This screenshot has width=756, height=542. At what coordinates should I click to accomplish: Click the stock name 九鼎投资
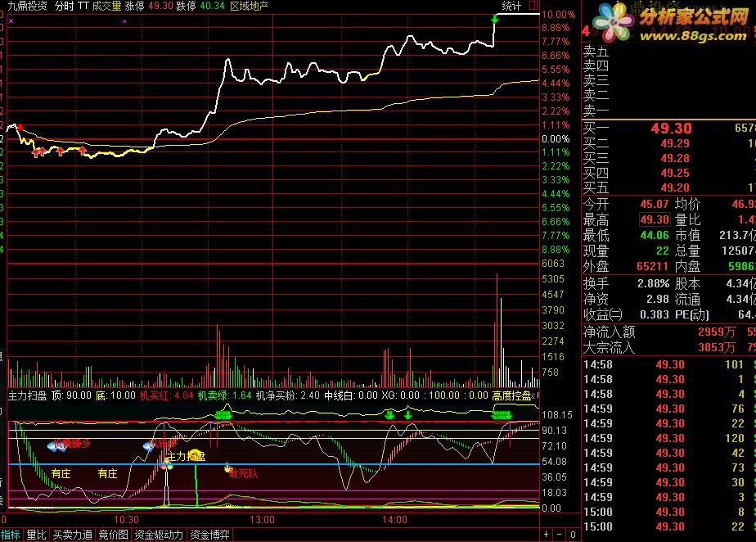click(28, 6)
